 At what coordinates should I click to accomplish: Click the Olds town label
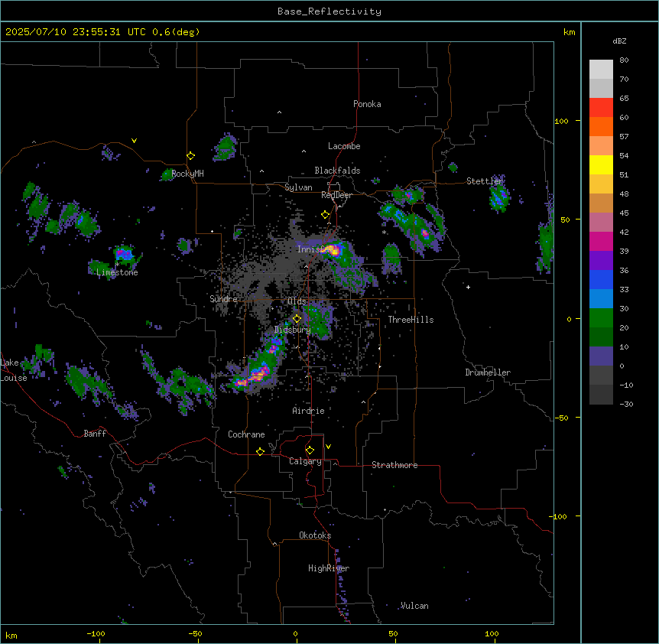pyautogui.click(x=297, y=301)
